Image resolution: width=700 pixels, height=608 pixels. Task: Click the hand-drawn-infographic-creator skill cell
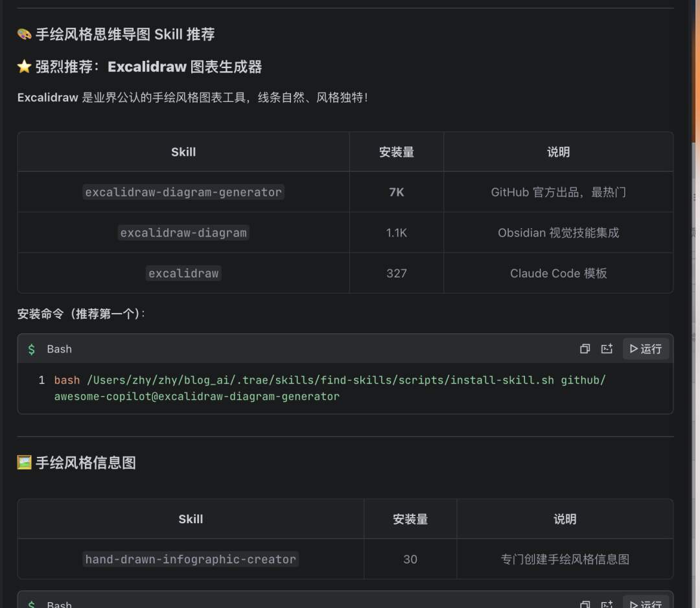[191, 559]
